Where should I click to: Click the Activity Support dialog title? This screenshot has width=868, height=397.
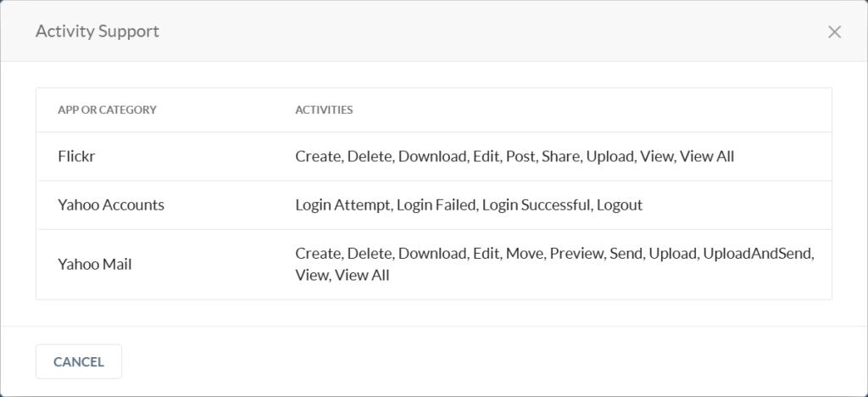pos(97,31)
